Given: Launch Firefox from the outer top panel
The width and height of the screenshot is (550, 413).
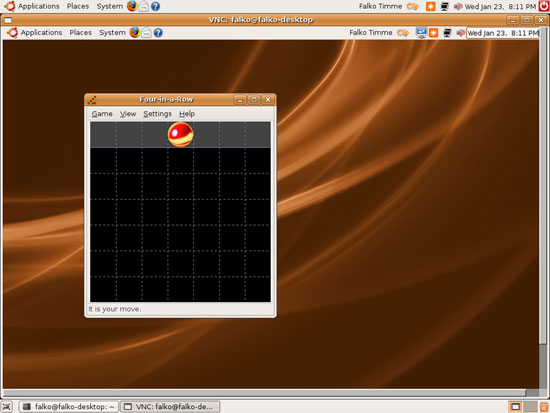Looking at the screenshot, I should (132, 6).
